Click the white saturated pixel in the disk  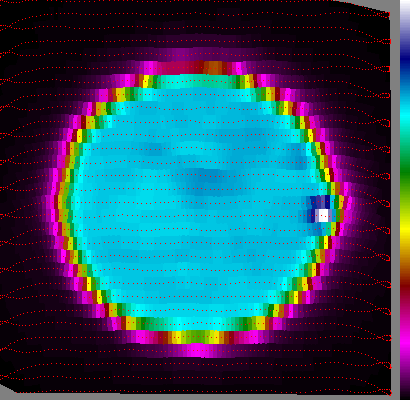click(323, 215)
